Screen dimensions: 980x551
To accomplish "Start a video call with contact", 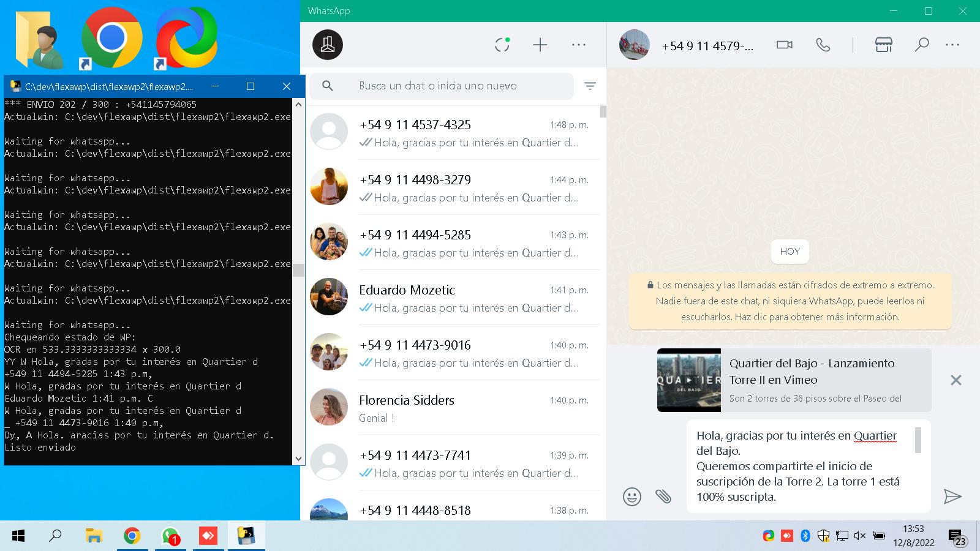I will click(x=785, y=45).
